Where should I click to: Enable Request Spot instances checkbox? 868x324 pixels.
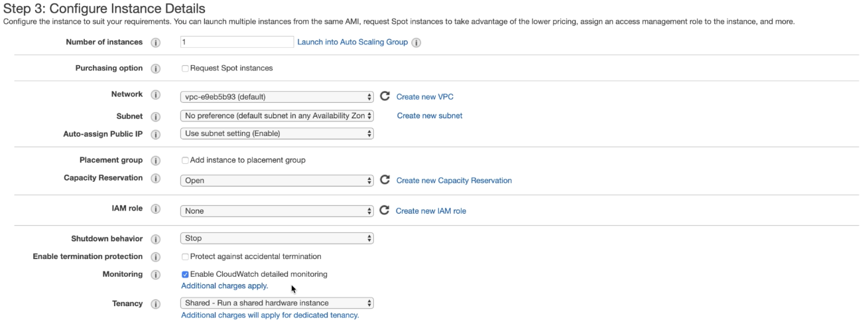186,68
